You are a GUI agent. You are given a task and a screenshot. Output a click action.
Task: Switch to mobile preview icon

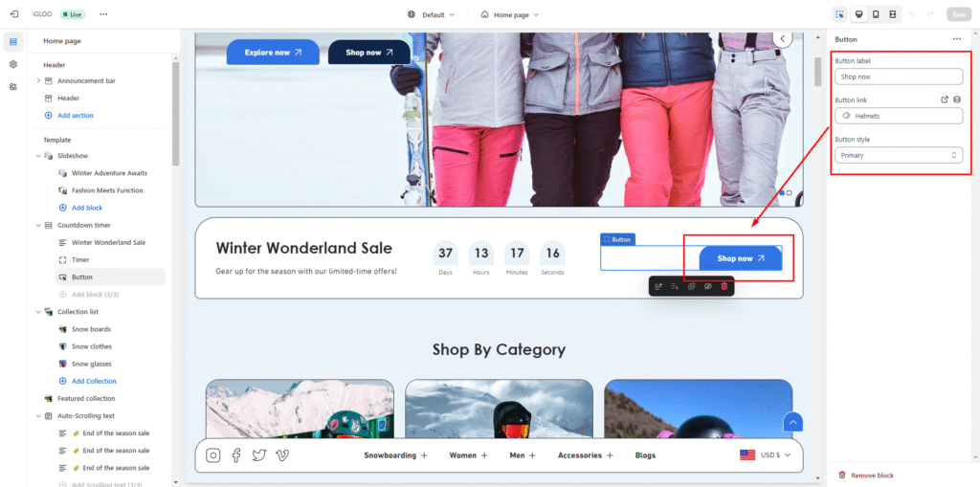[876, 14]
